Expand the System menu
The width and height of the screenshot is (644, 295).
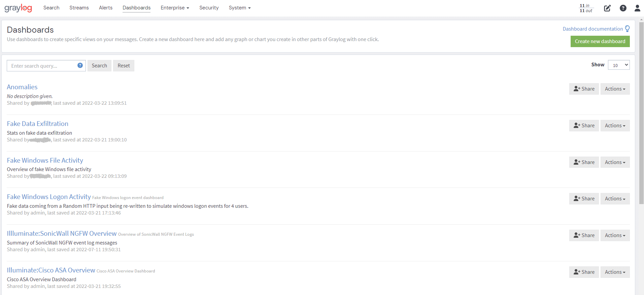coord(239,8)
